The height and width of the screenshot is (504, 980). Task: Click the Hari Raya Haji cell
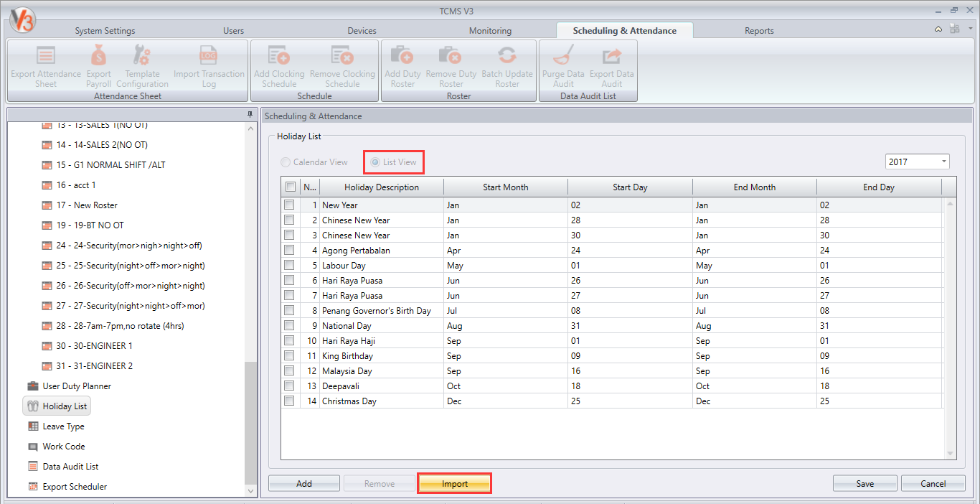(382, 341)
